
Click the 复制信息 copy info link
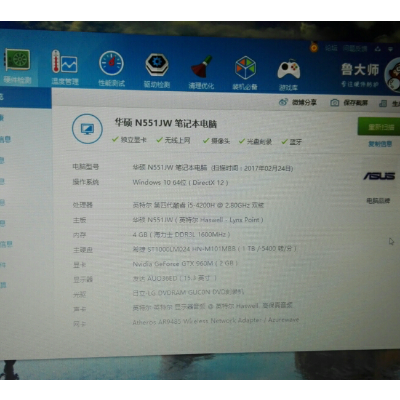pyautogui.click(x=380, y=144)
